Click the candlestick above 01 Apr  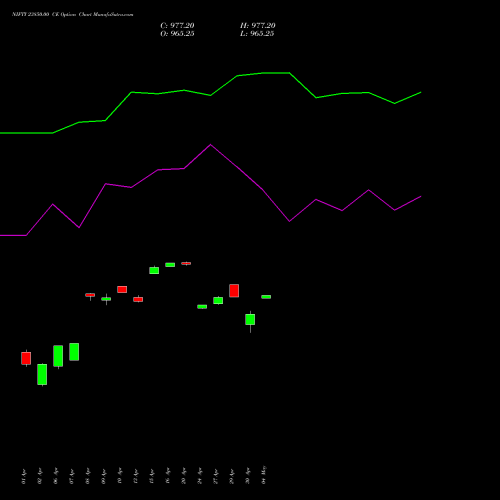point(26,358)
